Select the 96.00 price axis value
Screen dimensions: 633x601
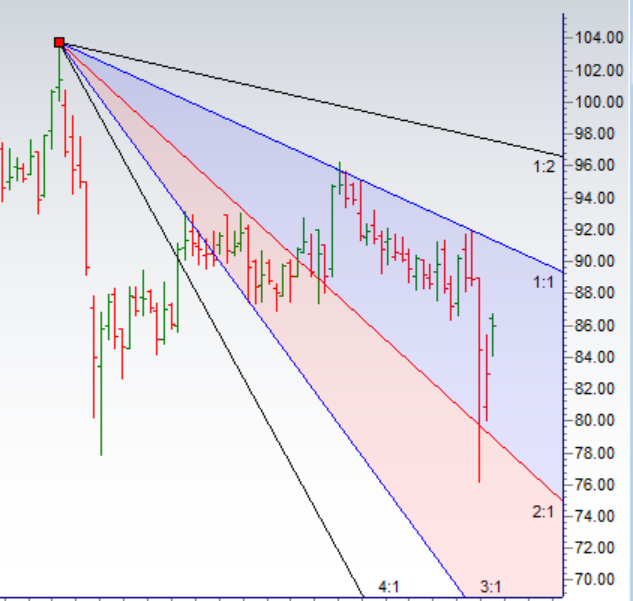click(x=596, y=166)
